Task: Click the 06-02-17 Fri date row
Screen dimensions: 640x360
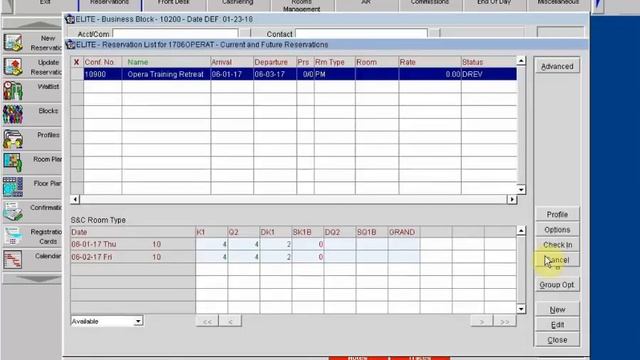Action: click(x=133, y=257)
